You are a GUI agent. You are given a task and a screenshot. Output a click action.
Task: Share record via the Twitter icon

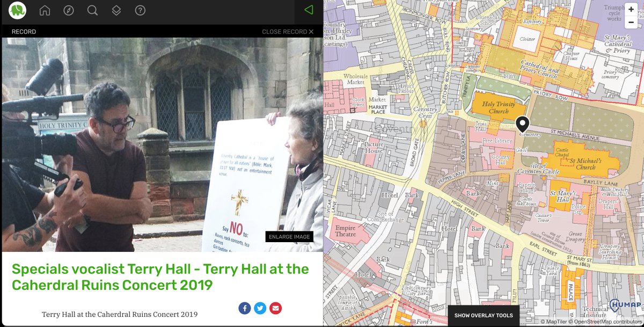point(260,308)
